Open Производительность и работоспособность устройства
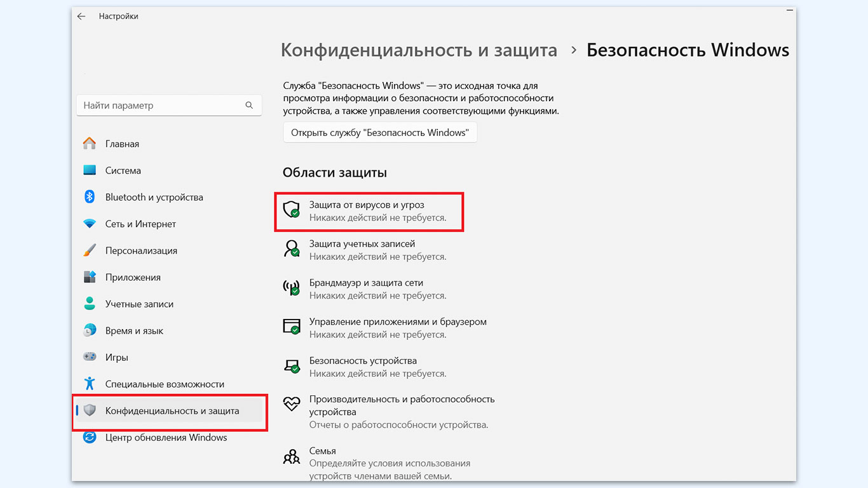 point(389,412)
